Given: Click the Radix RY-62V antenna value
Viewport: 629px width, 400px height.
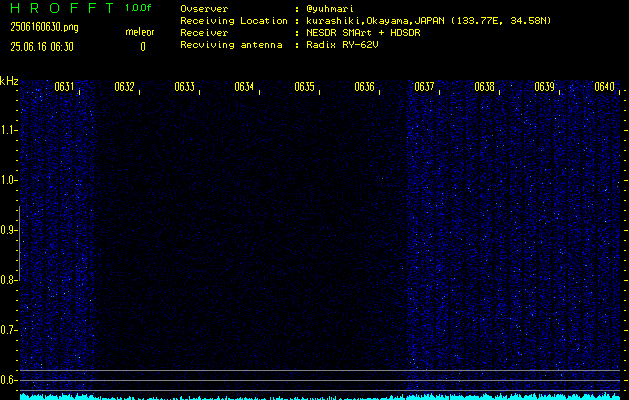Looking at the screenshot, I should pyautogui.click(x=343, y=45).
